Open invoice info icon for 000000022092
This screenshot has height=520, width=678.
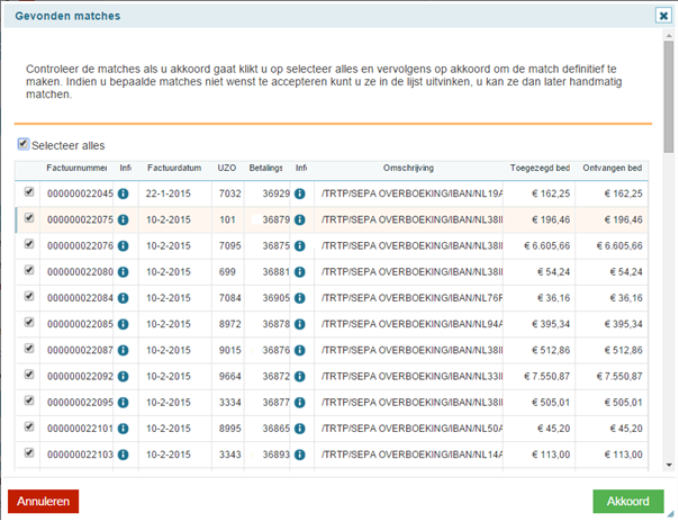pos(123,376)
